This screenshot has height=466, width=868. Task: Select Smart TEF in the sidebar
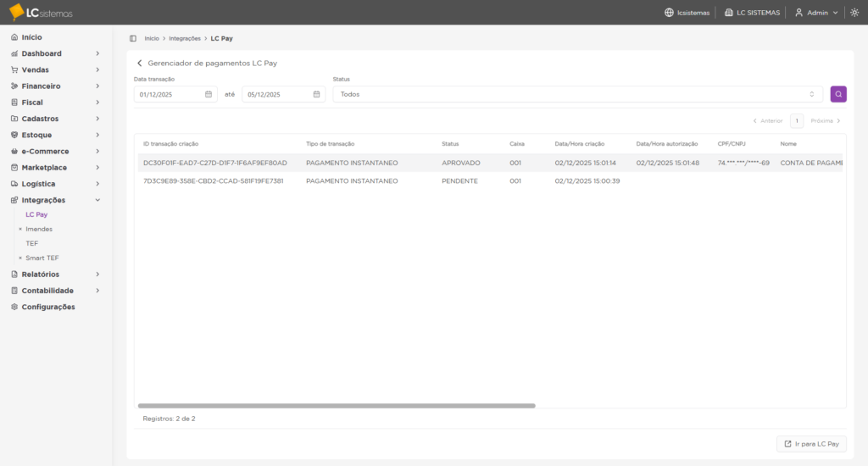tap(42, 258)
